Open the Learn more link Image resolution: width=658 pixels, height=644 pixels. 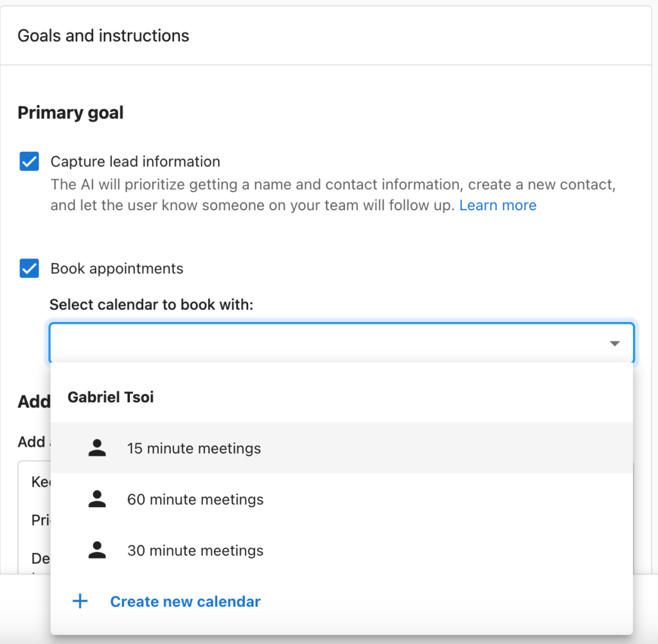coord(497,205)
